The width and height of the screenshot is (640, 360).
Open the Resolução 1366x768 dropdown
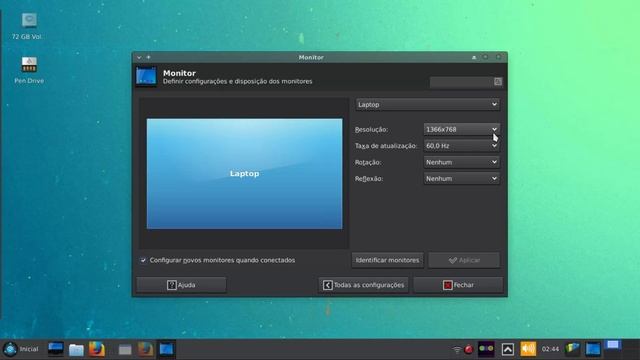coord(462,129)
